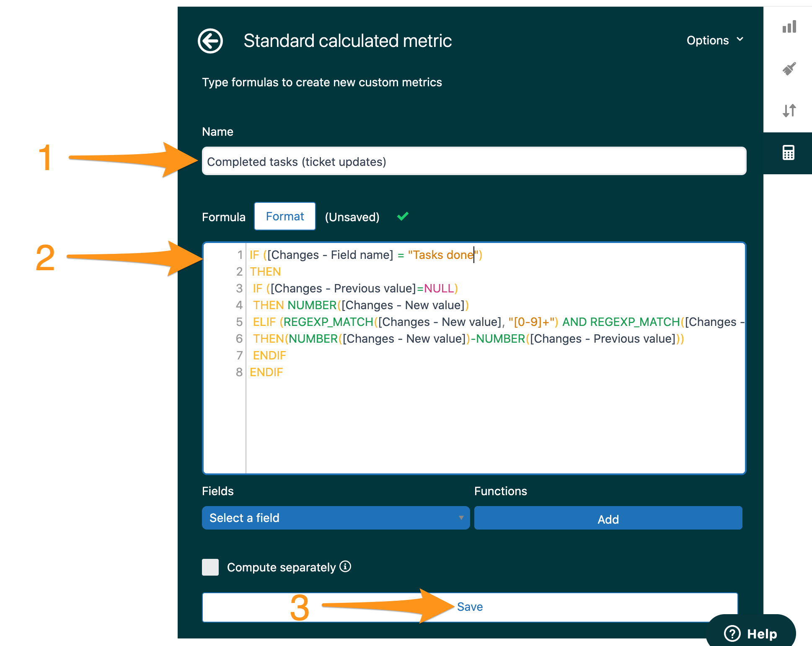
Task: Click the green checkmark next to Unsaved
Action: (402, 217)
